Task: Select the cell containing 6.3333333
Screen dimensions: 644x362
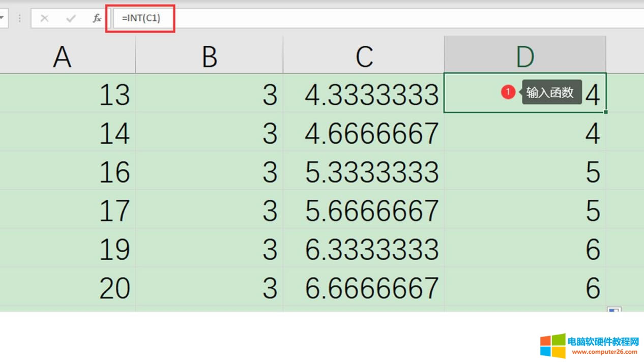Action: (x=364, y=249)
